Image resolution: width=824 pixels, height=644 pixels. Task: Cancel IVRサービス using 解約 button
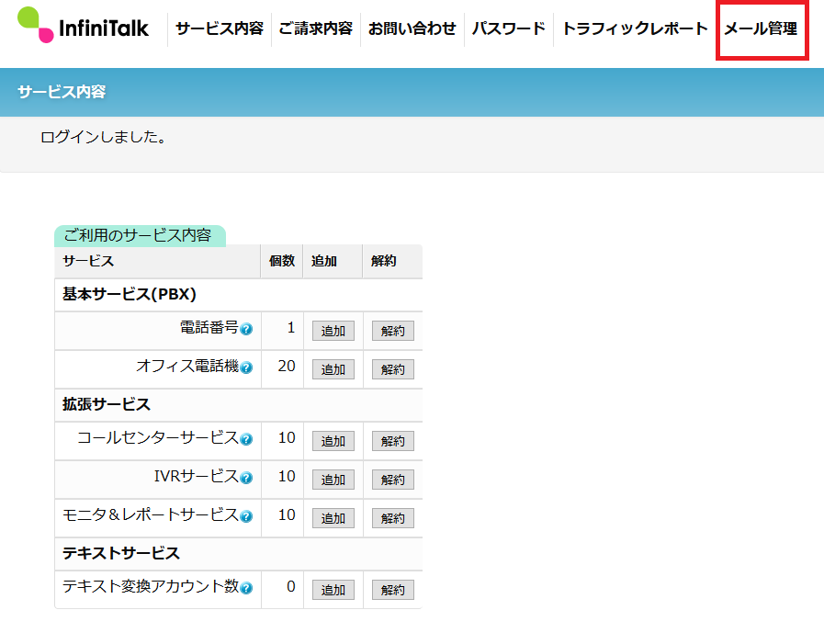[x=393, y=480]
